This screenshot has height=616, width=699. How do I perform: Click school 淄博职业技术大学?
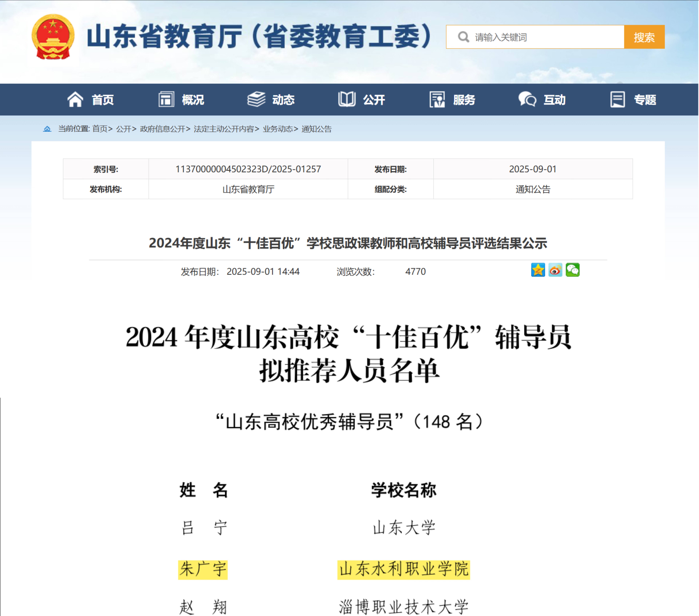coord(404,607)
